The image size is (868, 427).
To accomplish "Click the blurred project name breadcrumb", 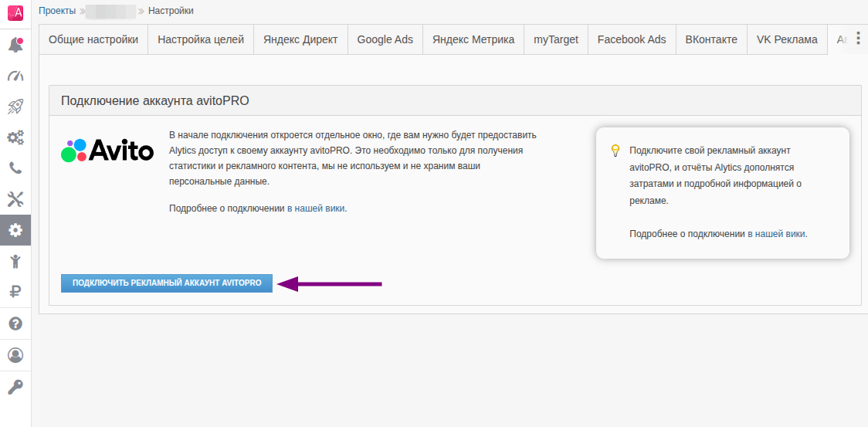I will click(111, 11).
